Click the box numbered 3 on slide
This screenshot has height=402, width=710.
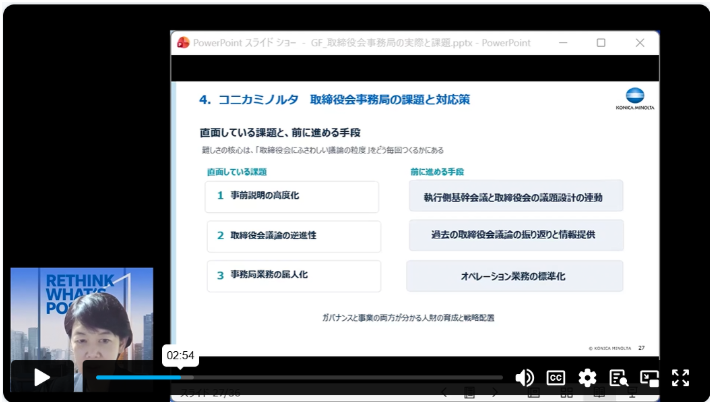click(x=293, y=275)
